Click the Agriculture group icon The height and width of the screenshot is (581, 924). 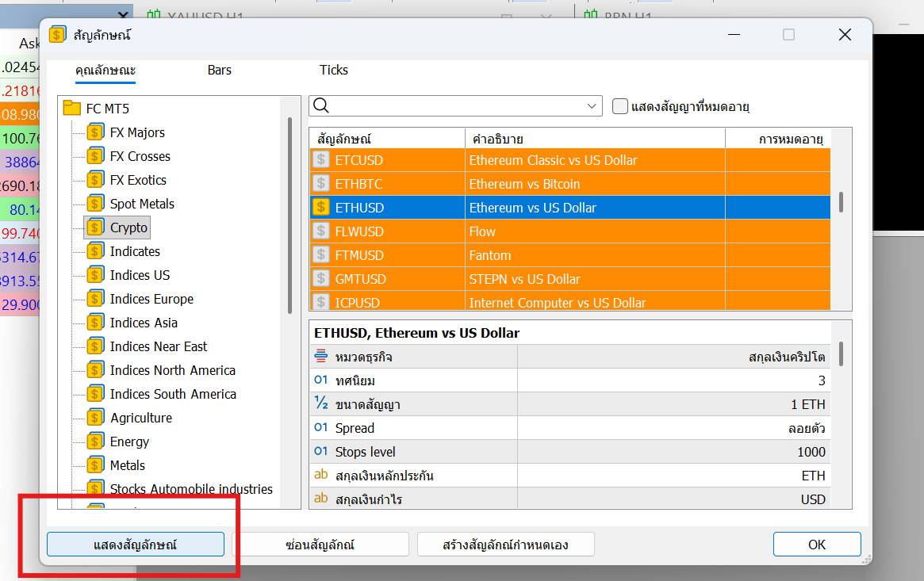[x=95, y=418]
